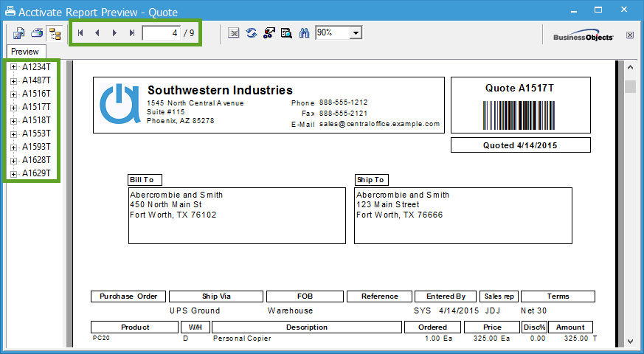This screenshot has height=354, width=644.
Task: Click the Business Objects logo
Action: point(584,36)
